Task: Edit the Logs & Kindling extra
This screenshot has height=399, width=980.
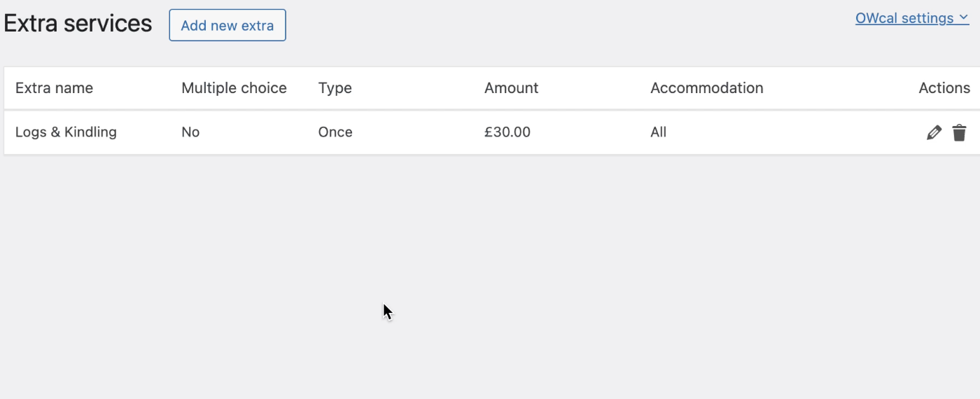Action: pyautogui.click(x=934, y=132)
